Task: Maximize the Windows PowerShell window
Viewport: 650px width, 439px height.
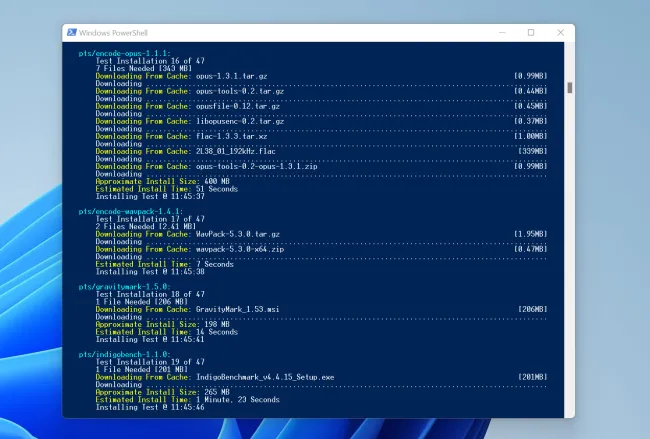Action: pyautogui.click(x=531, y=32)
